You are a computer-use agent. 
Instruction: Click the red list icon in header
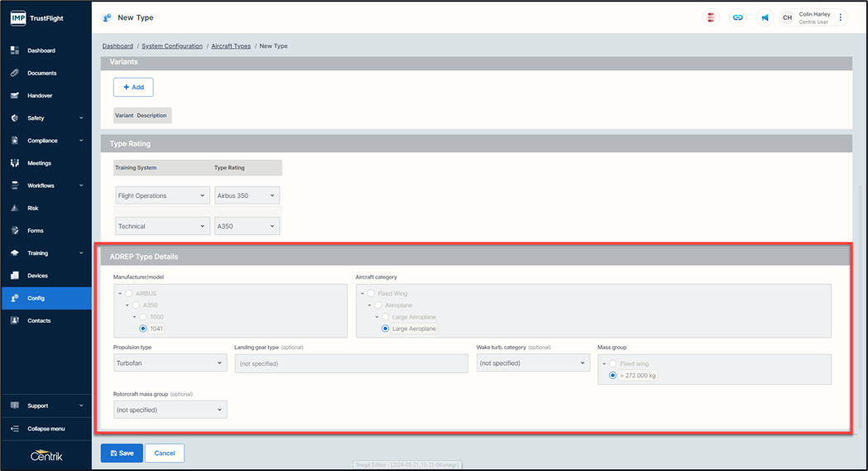coord(711,17)
